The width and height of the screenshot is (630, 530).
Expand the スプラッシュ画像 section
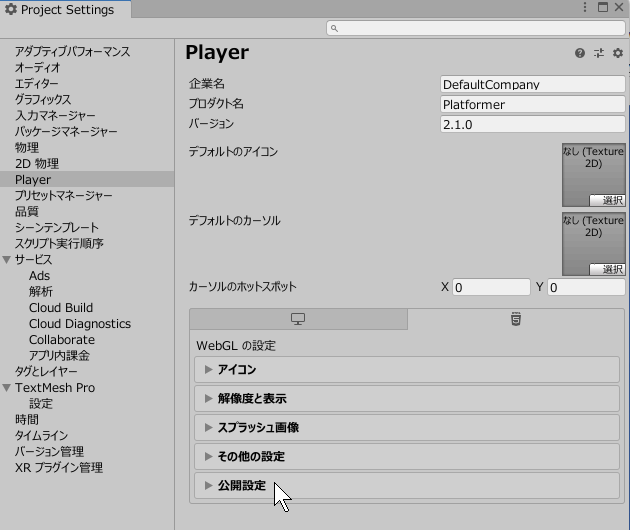[407, 428]
